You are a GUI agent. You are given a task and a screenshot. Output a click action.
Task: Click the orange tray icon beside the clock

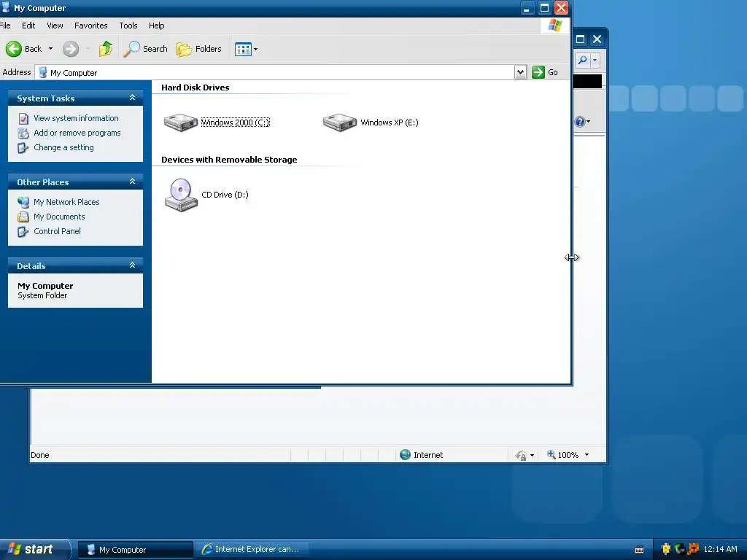pos(693,549)
